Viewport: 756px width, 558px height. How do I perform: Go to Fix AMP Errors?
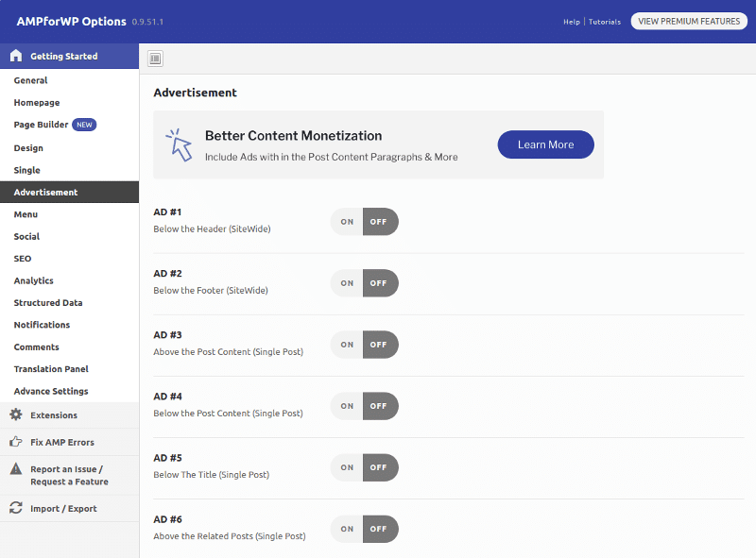[69, 442]
